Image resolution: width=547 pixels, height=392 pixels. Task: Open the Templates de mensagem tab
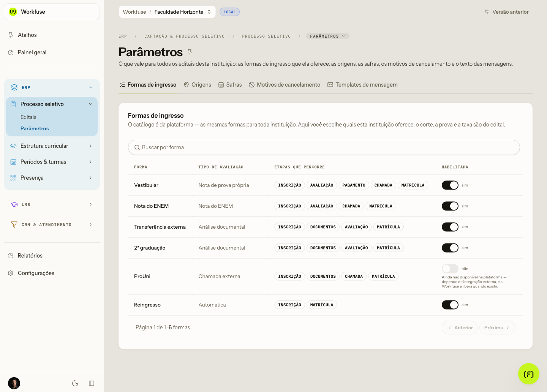click(x=362, y=85)
